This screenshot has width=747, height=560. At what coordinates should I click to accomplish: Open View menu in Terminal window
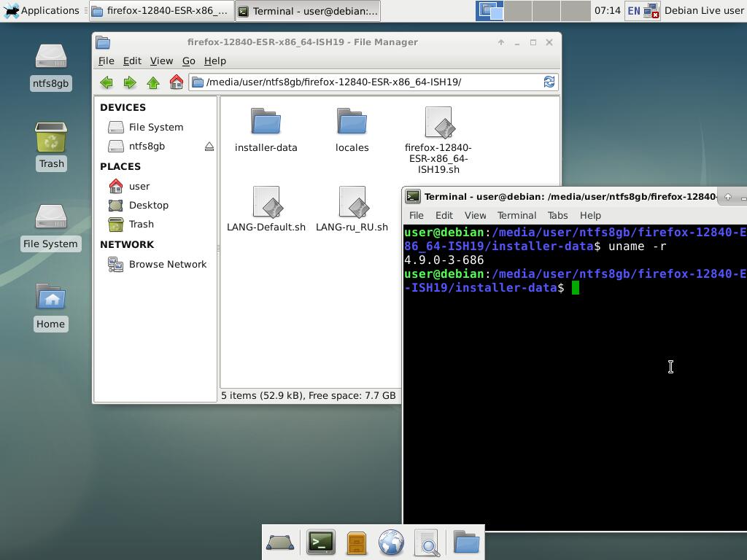coord(476,216)
